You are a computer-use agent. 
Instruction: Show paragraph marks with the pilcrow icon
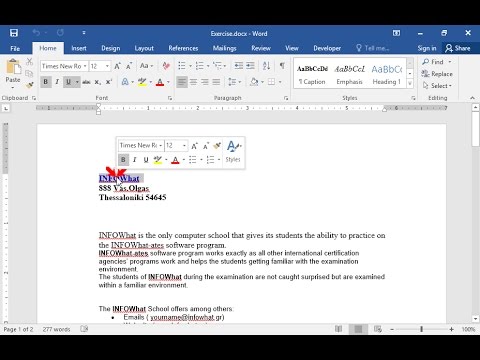[x=282, y=66]
